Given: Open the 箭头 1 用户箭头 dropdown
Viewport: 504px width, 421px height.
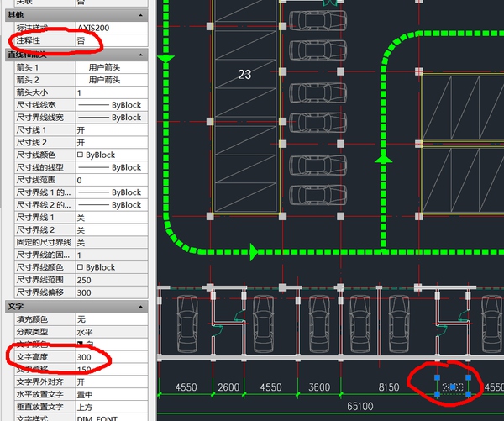Looking at the screenshot, I should [109, 66].
